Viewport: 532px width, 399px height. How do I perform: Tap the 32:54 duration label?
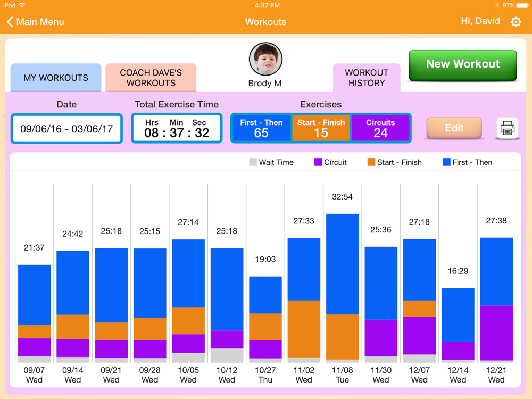click(x=342, y=197)
